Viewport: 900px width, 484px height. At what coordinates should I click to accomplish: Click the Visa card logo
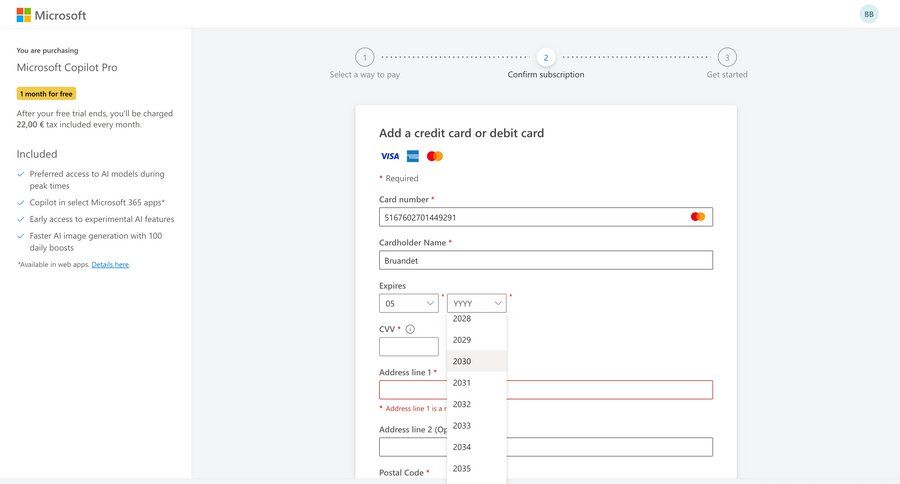point(390,156)
